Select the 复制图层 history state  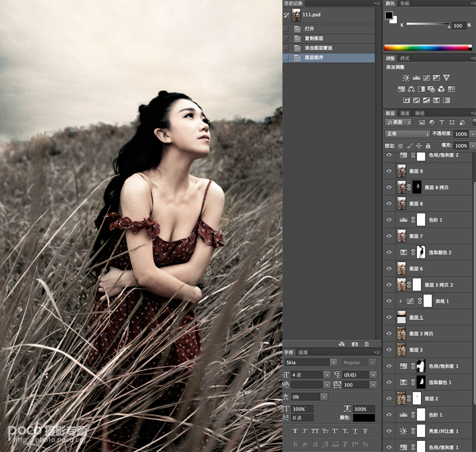314,38
